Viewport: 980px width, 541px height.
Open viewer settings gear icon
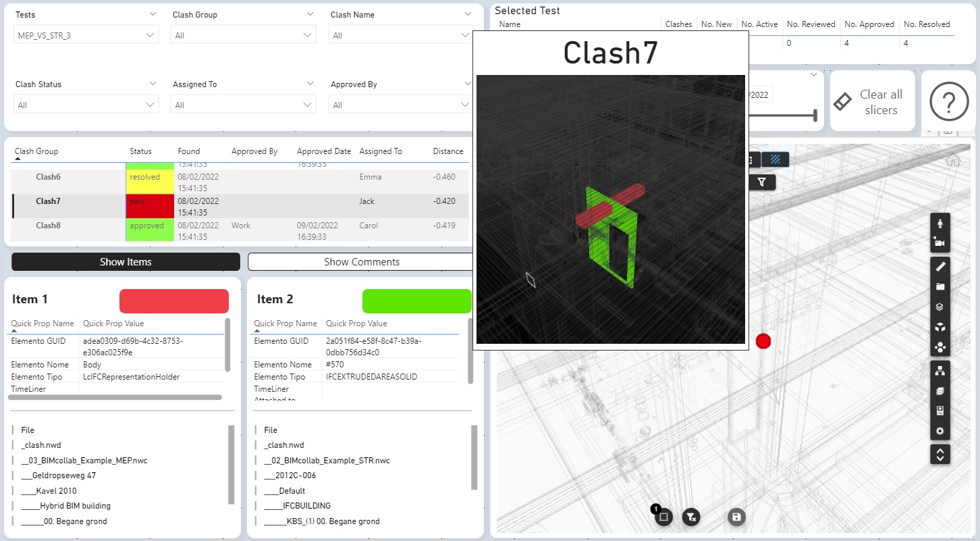click(940, 431)
